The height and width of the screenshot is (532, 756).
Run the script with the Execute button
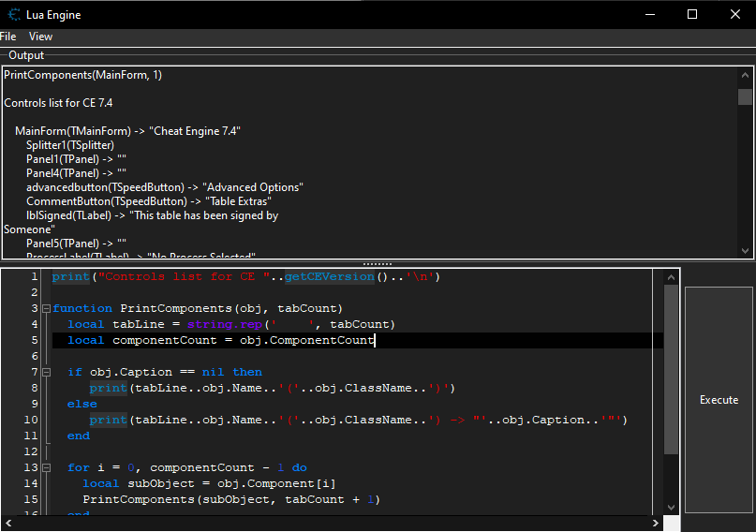[x=719, y=400]
